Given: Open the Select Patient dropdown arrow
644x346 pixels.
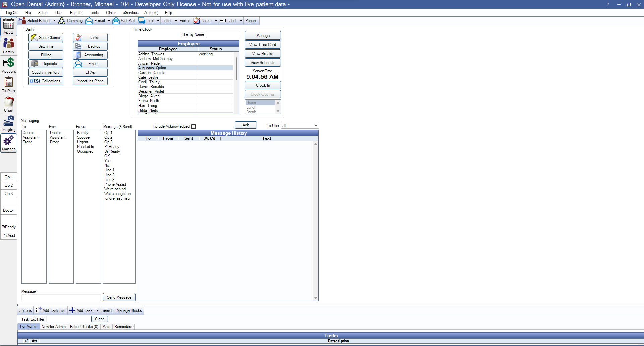Looking at the screenshot, I should tap(54, 21).
